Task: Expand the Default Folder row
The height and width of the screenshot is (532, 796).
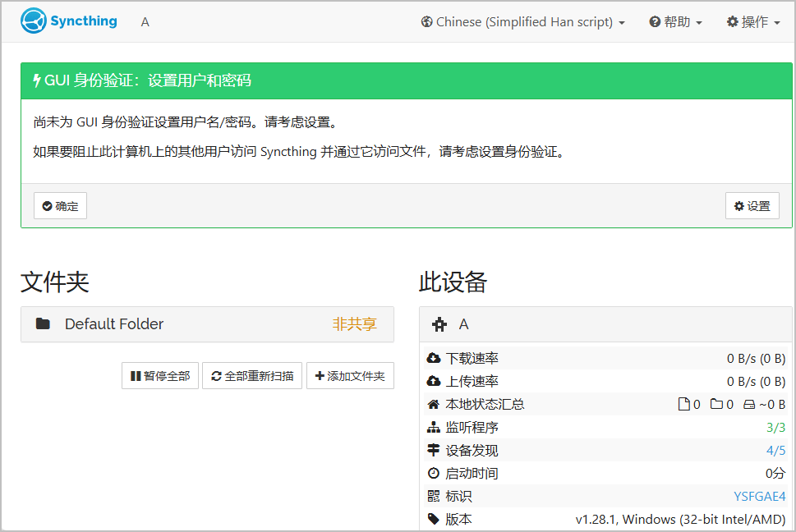Action: (207, 324)
